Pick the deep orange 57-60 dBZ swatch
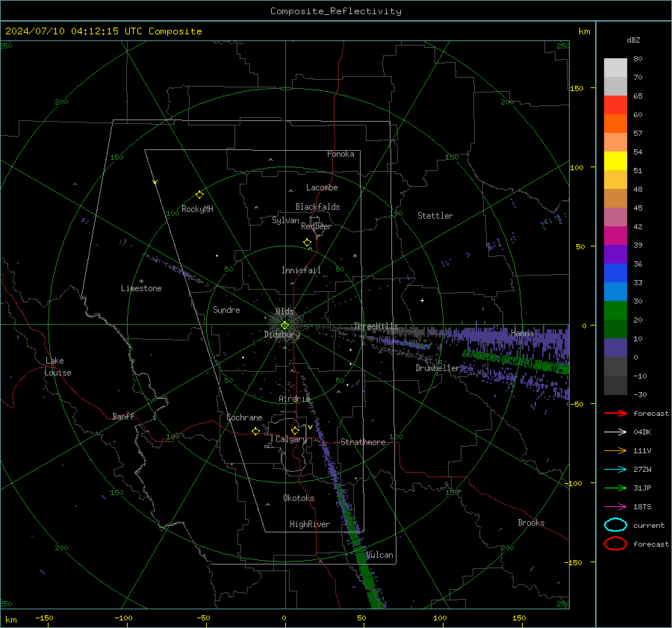Viewport: 672px width, 628px height. 615,124
